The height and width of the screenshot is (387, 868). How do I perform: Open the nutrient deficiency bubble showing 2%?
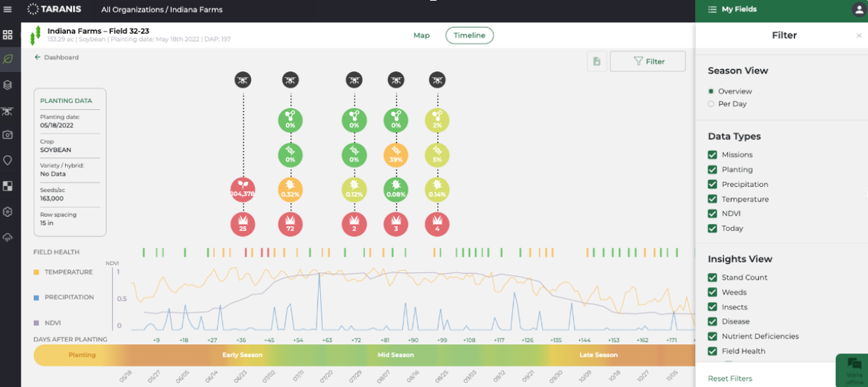(x=437, y=120)
